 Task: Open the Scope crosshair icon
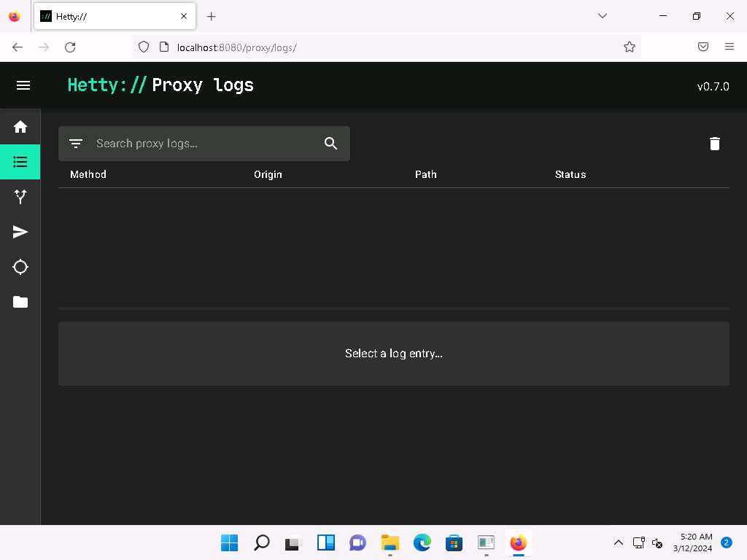point(20,267)
